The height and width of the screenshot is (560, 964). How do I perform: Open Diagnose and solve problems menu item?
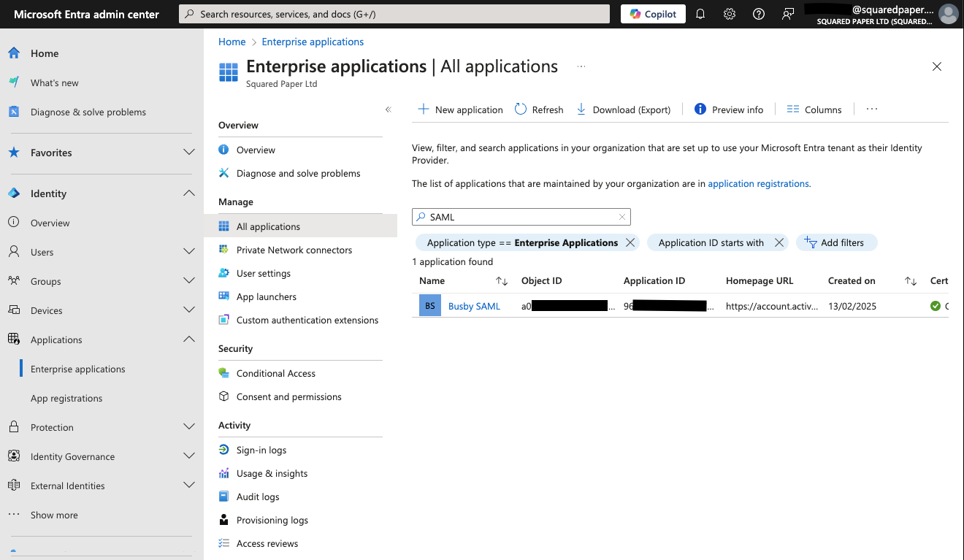(300, 173)
